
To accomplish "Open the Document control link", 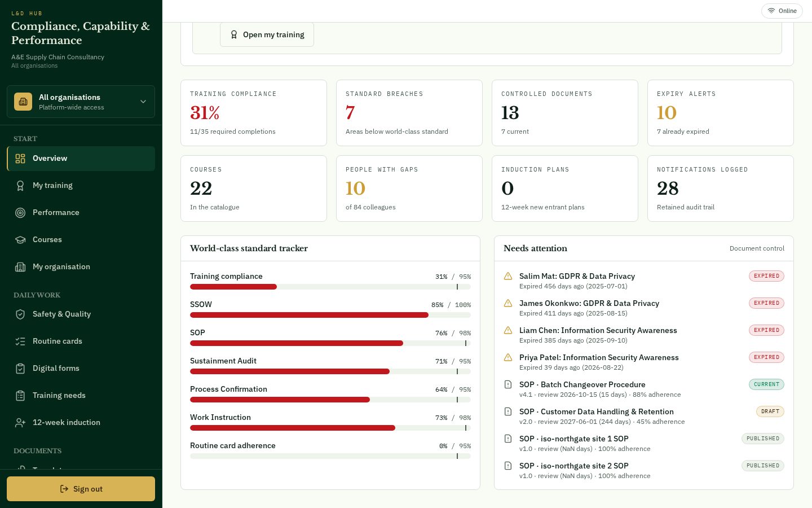I will 757,248.
